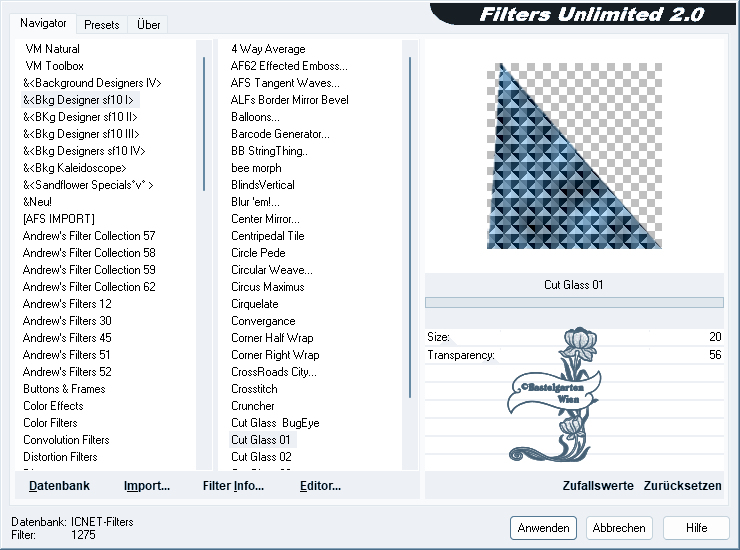The width and height of the screenshot is (740, 550).
Task: Select &<Bkg Designer sf10 I> category
Action: [78, 100]
